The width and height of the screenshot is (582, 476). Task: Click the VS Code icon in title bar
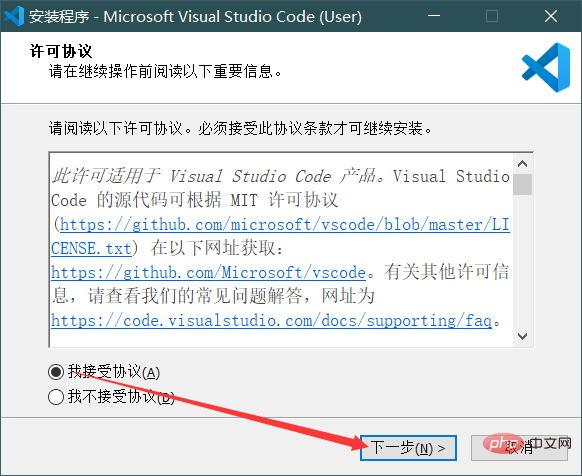14,16
